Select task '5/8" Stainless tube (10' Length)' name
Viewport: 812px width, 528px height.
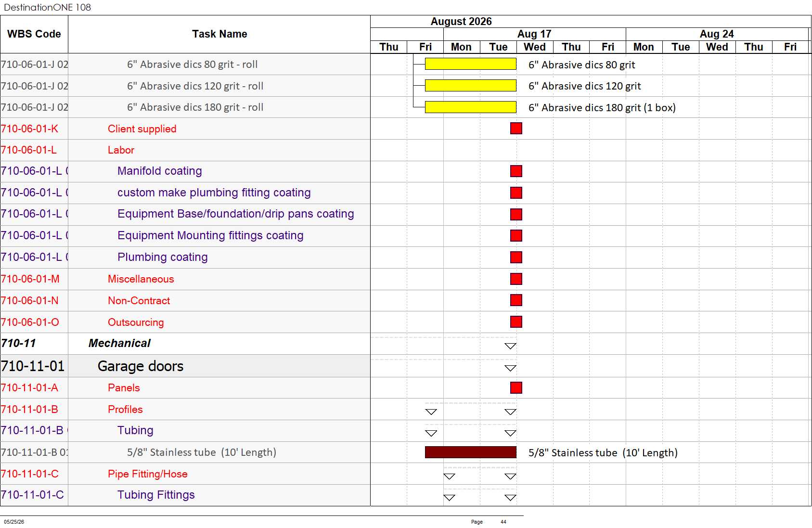pos(202,452)
